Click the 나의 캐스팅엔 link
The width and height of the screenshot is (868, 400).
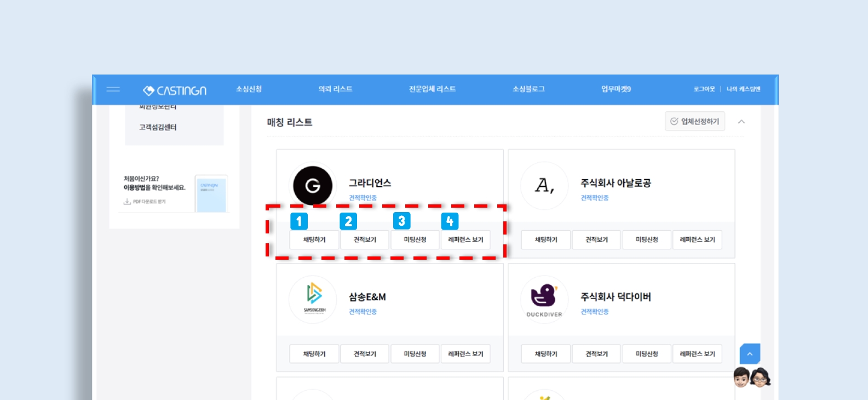(x=743, y=89)
